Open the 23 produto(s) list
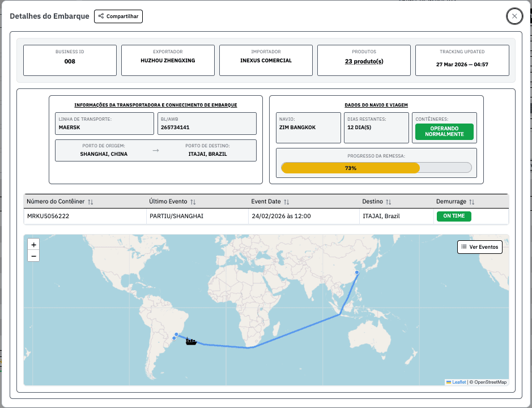 [x=364, y=60]
